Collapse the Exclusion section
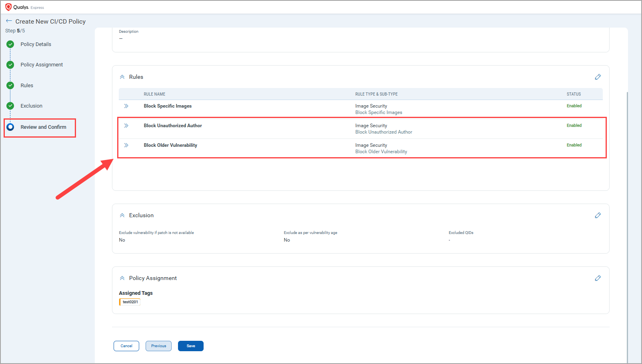The image size is (642, 364). pos(122,215)
